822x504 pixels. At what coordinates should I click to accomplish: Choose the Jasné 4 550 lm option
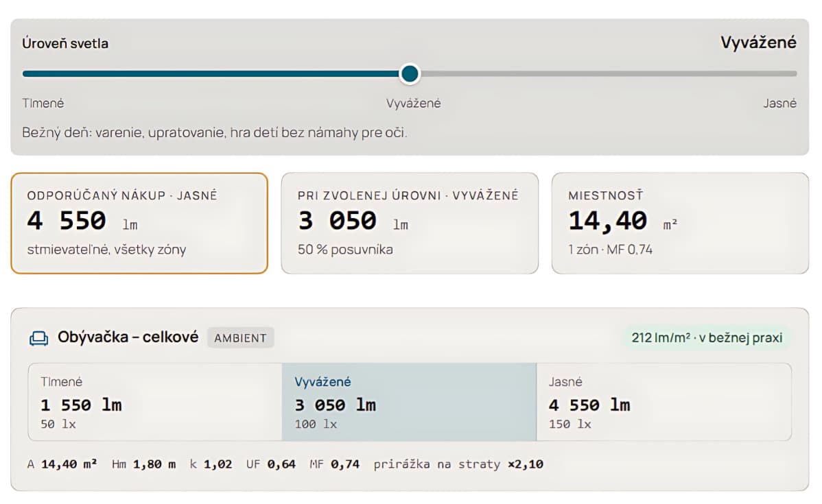tap(664, 402)
